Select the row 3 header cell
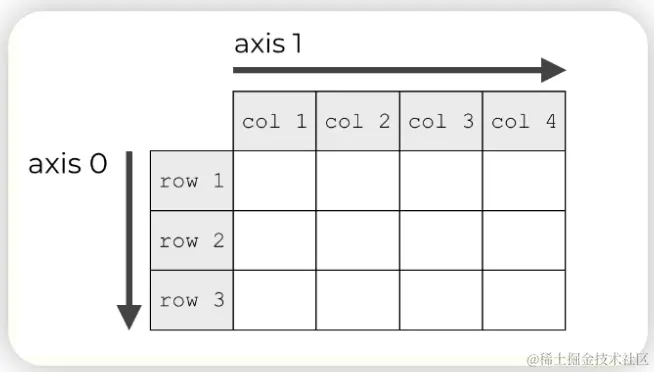 [192, 300]
